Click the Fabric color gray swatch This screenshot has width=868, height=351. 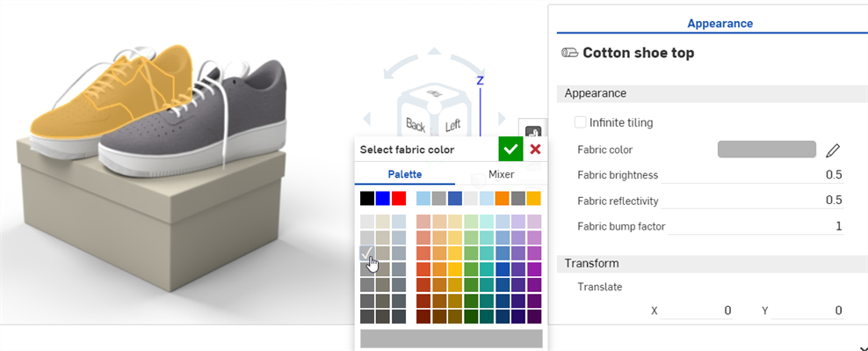[767, 150]
